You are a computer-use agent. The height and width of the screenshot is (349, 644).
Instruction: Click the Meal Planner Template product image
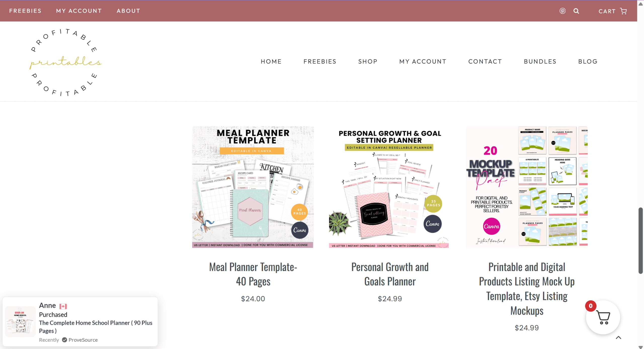pyautogui.click(x=253, y=187)
